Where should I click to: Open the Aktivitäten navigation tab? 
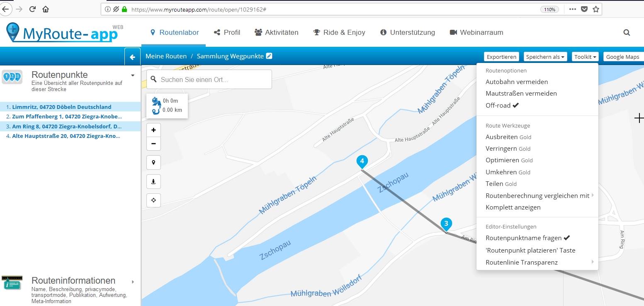276,32
